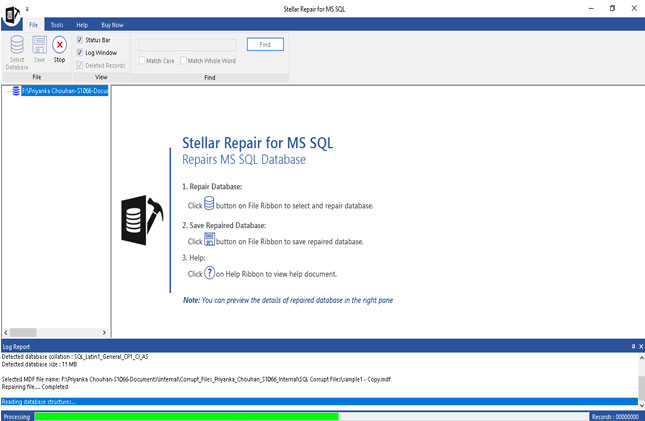Click the 'Detected database collation' log line
645x421 pixels.
pyautogui.click(x=75, y=357)
